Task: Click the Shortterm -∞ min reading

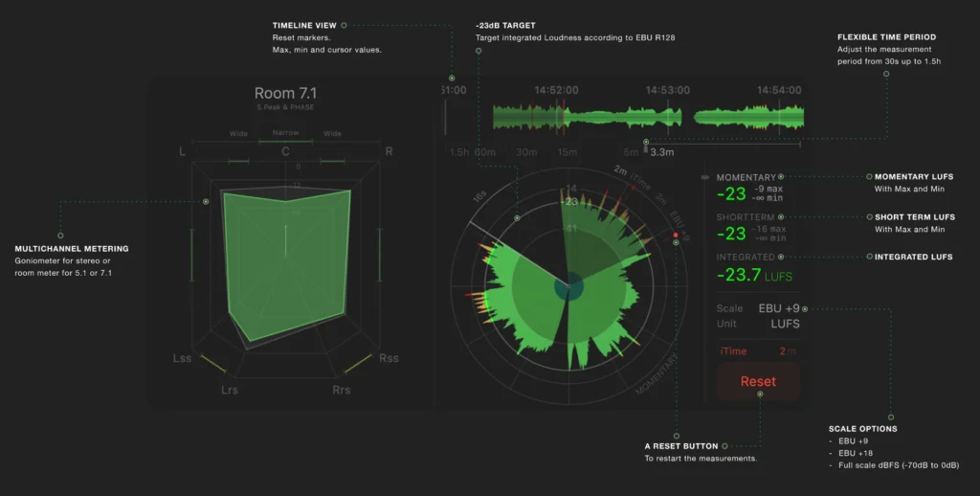Action: pos(770,237)
